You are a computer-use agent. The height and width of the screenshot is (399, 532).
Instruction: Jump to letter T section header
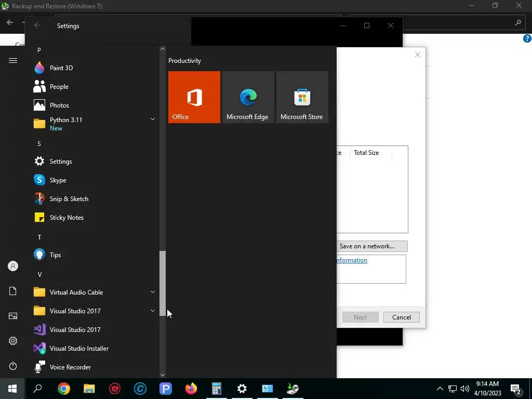click(39, 237)
